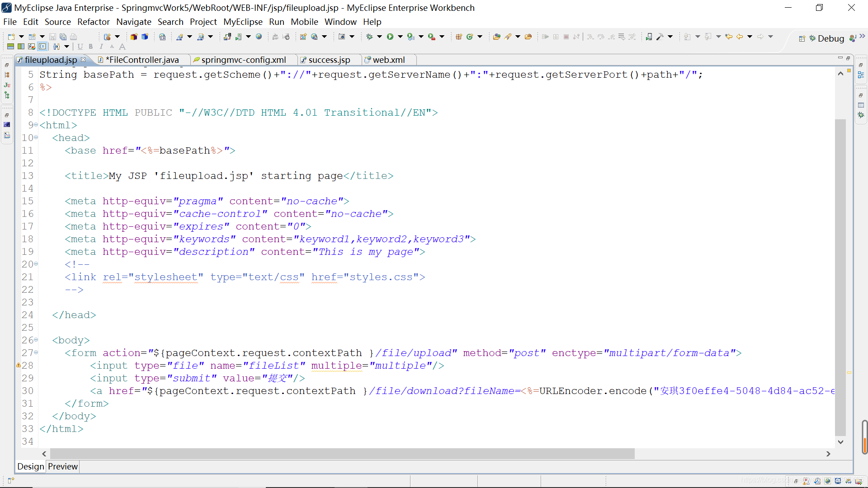Select the Debug perspective button
The width and height of the screenshot is (868, 488).
coord(827,38)
